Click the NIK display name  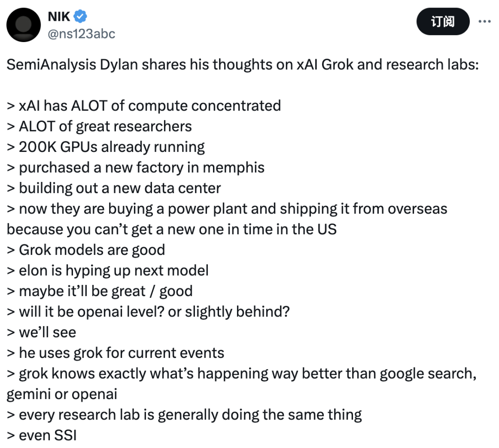pyautogui.click(x=59, y=17)
